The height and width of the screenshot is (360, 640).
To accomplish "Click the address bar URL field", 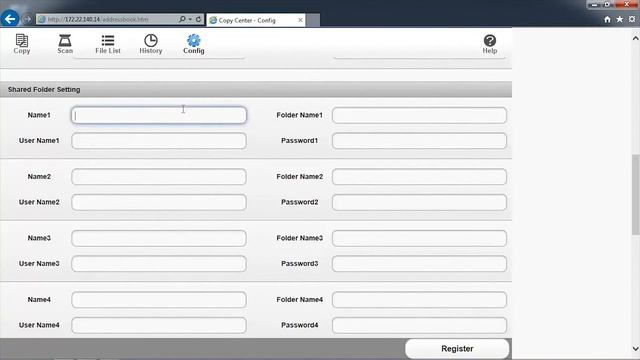I will 108,19.
